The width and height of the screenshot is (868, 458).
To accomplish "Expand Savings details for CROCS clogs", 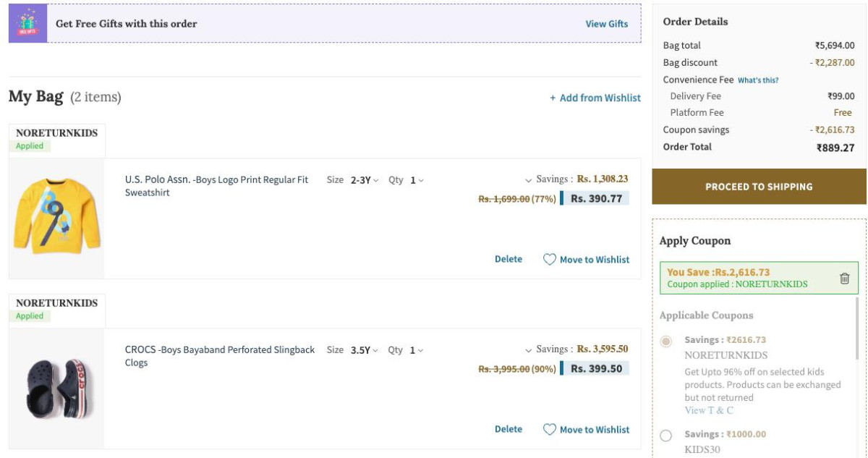I will point(529,350).
